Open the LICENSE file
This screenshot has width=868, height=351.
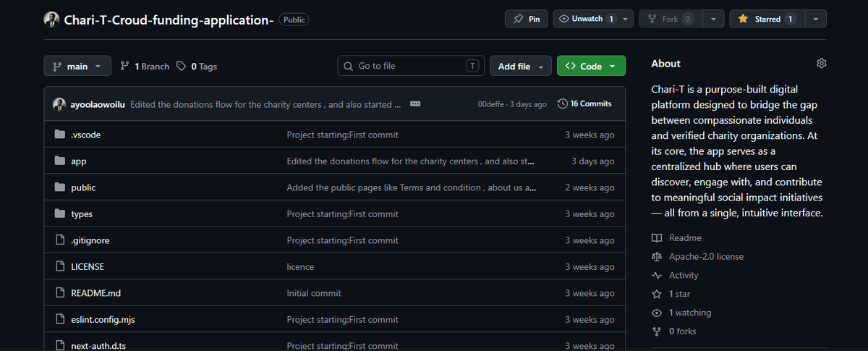(x=88, y=266)
